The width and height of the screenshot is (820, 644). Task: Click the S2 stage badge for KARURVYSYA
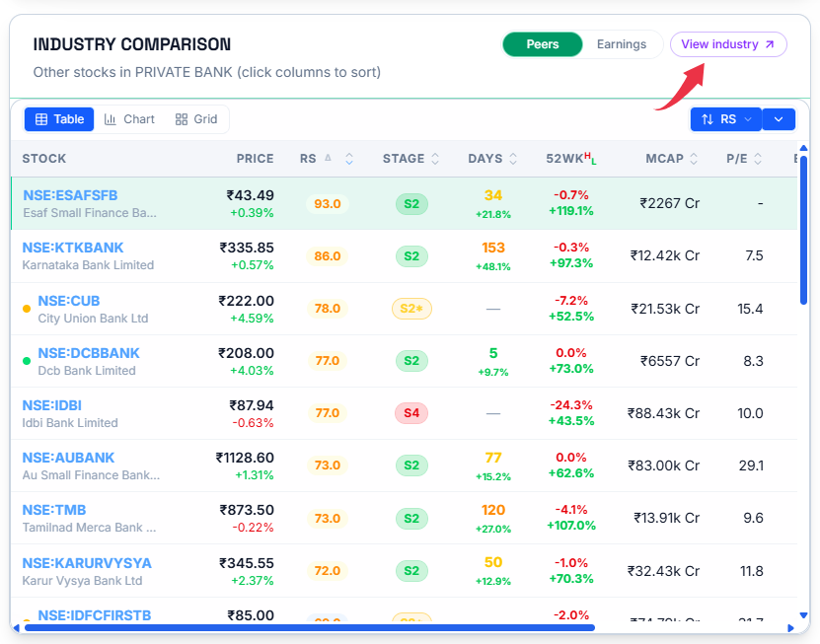point(411,571)
